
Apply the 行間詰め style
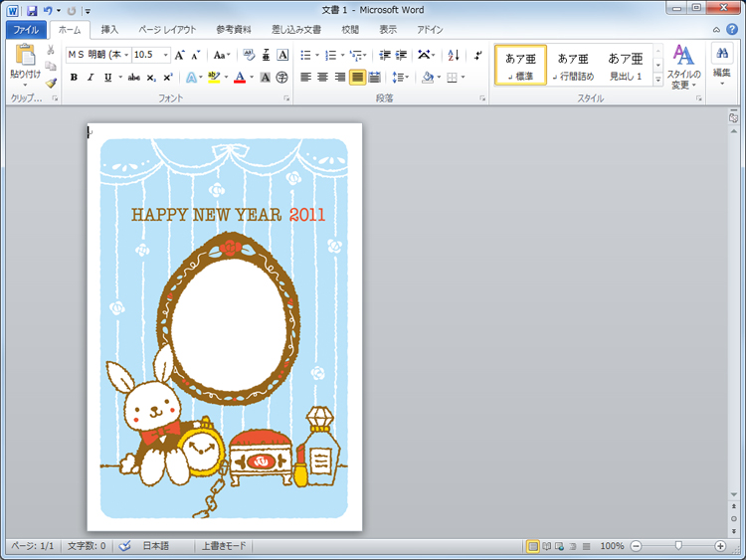573,66
